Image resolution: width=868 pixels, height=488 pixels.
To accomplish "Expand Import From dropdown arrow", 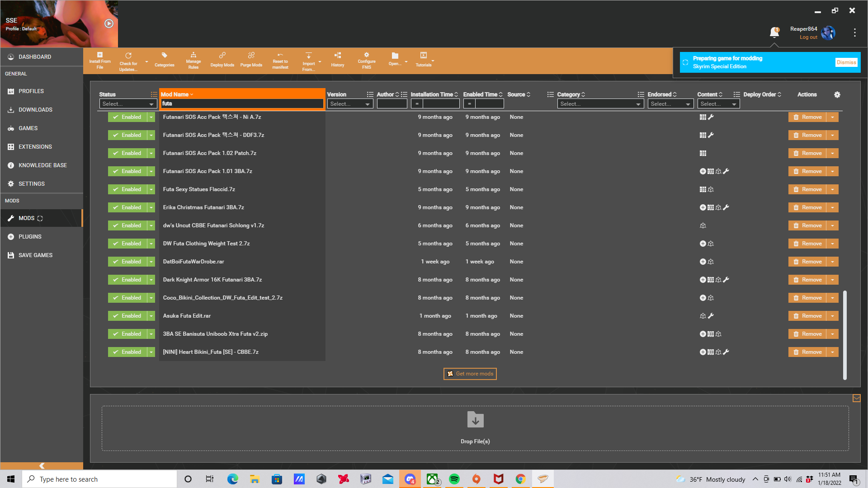I will 320,61.
